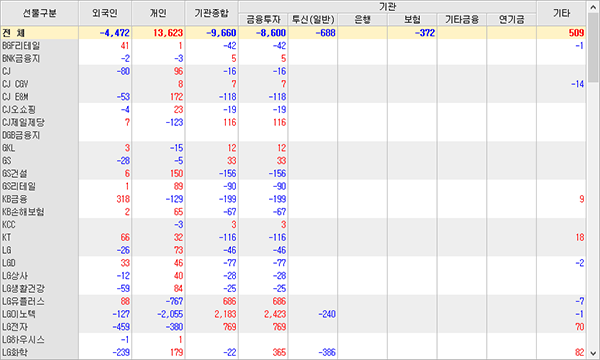Select the KB금융 row

[293, 199]
